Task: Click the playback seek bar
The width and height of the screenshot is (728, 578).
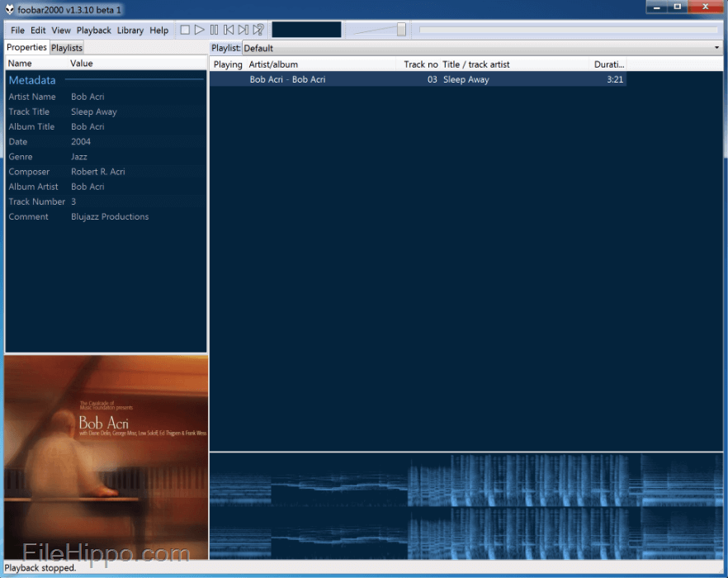Action: point(568,30)
